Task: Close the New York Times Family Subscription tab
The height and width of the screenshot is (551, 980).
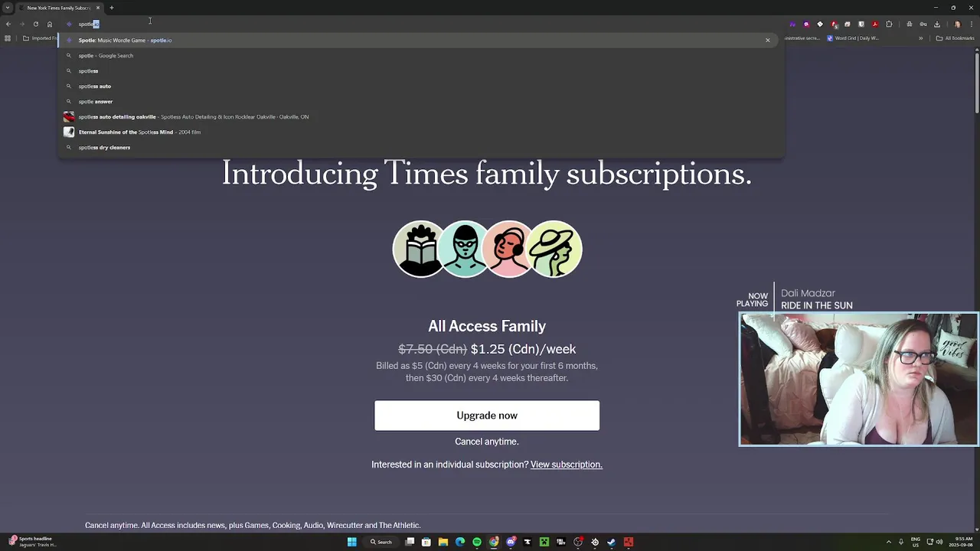Action: pos(98,8)
